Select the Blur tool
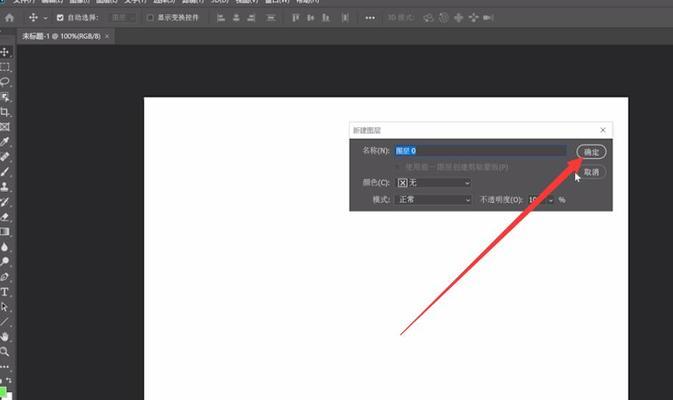Viewport: 673px width, 400px height. (x=5, y=247)
